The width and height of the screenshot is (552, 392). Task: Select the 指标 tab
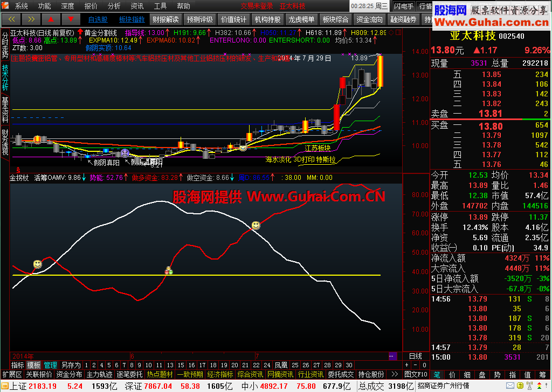(x=18, y=365)
